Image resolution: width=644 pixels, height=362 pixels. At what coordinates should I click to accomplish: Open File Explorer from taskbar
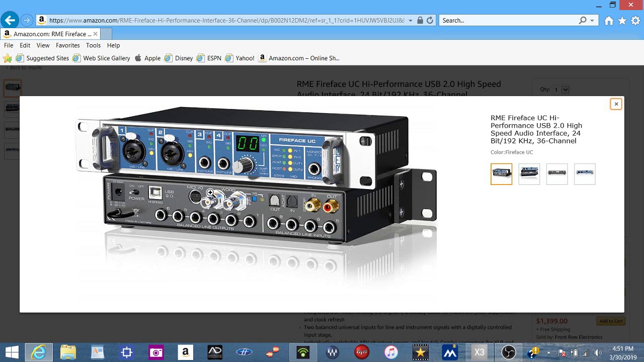click(68, 352)
